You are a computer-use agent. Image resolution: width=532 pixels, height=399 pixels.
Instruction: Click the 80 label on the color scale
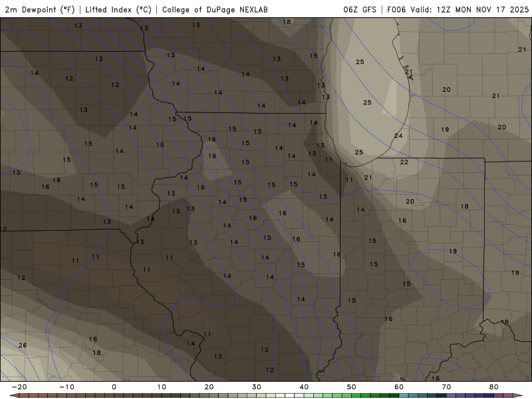494,387
